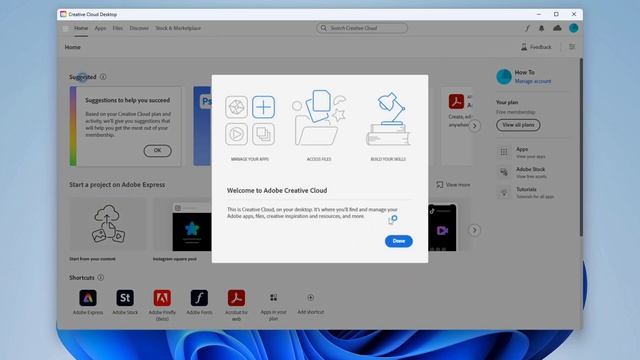The image size is (640, 360).
Task: Click the account avatar beside How To
Action: [504, 76]
